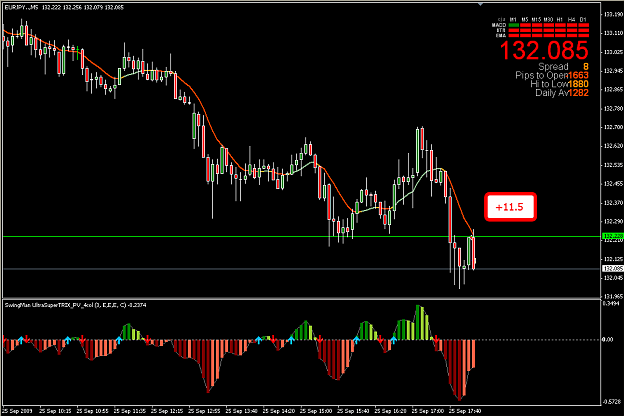Select the M1 timeframe column header
Viewport: 625px width, 417px height.
click(x=513, y=20)
